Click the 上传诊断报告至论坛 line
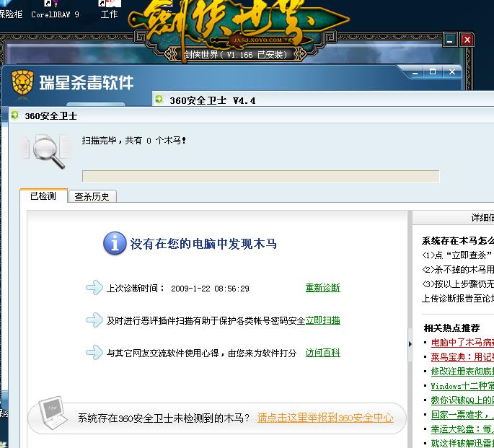This screenshot has width=494, height=448. pyautogui.click(x=458, y=299)
